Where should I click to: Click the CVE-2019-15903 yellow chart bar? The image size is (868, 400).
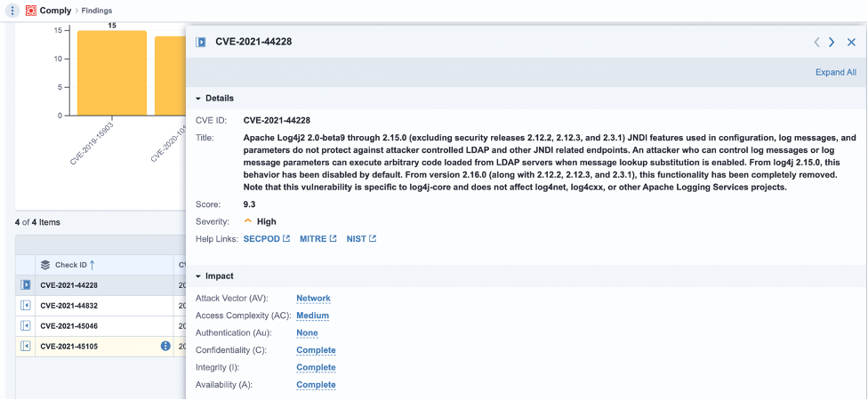(112, 73)
